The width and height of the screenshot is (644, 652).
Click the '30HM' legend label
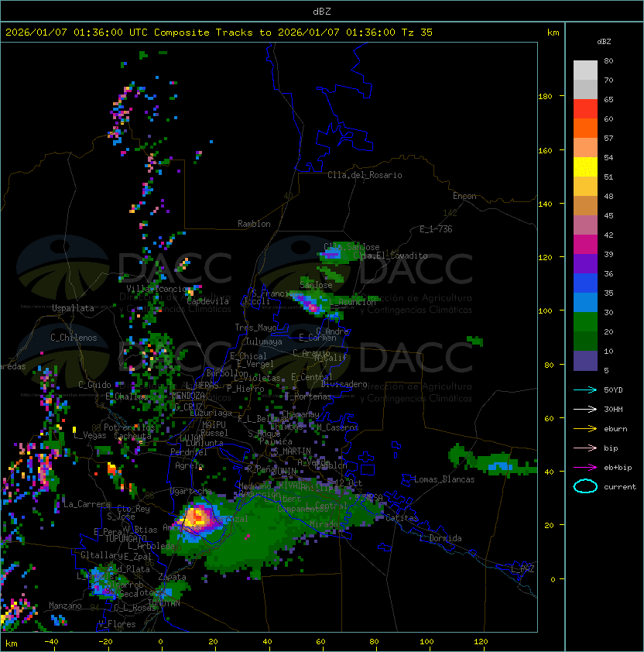(x=613, y=409)
